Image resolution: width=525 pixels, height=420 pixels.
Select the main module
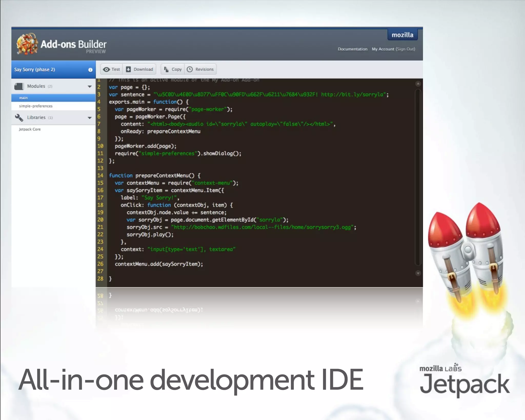click(53, 98)
